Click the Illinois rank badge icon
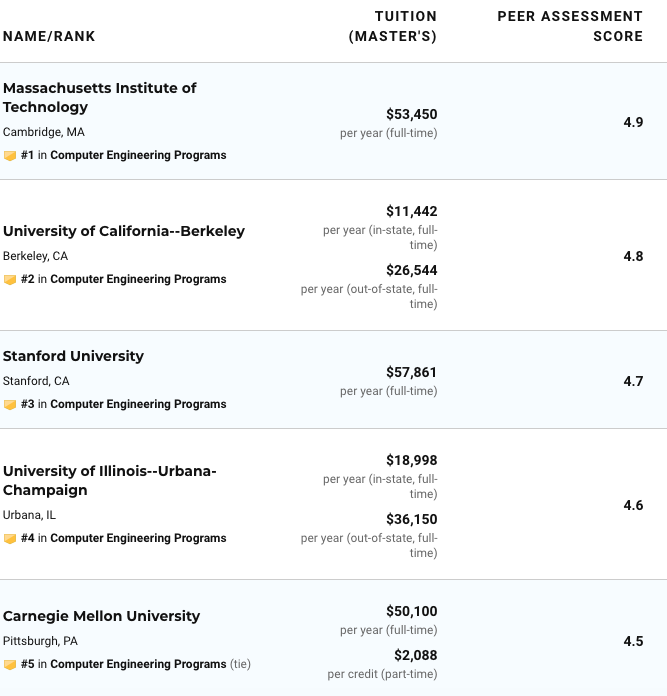The image size is (667, 696). [10, 539]
